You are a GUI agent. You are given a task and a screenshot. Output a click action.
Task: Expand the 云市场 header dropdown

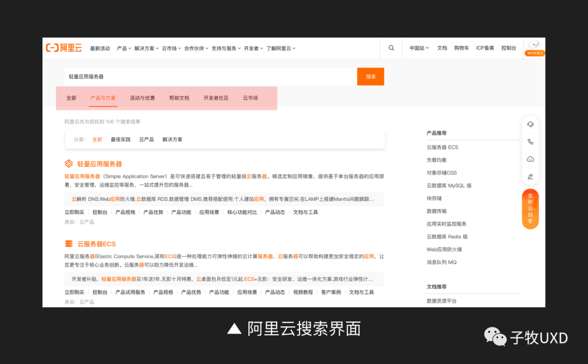tap(171, 48)
